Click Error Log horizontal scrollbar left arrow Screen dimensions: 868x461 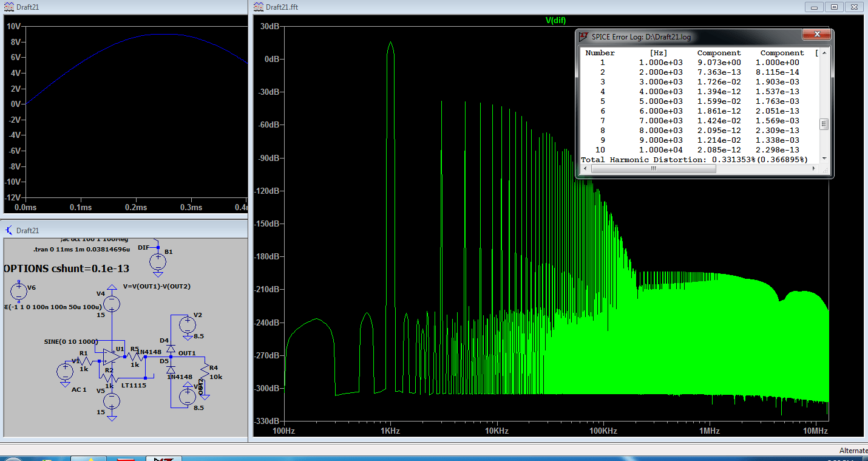pos(585,168)
